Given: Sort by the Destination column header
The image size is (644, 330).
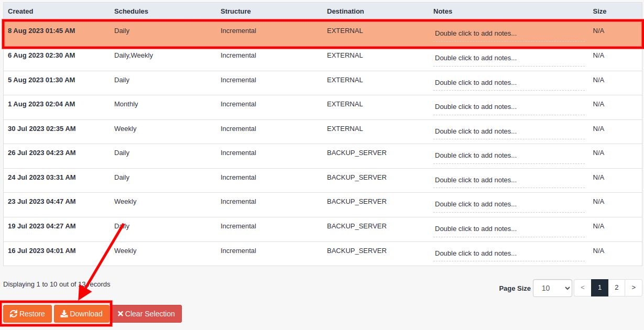Looking at the screenshot, I should (x=345, y=11).
